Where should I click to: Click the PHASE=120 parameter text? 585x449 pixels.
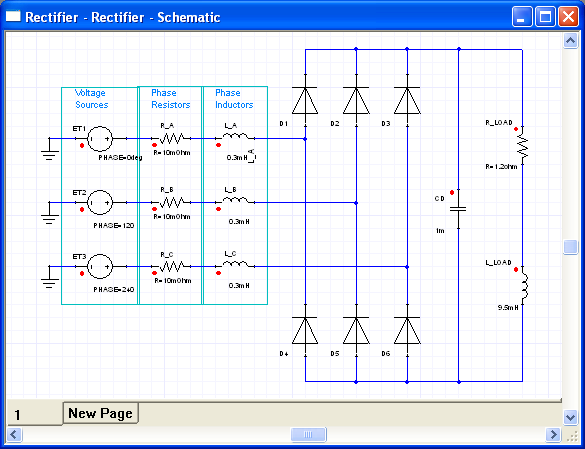click(113, 225)
